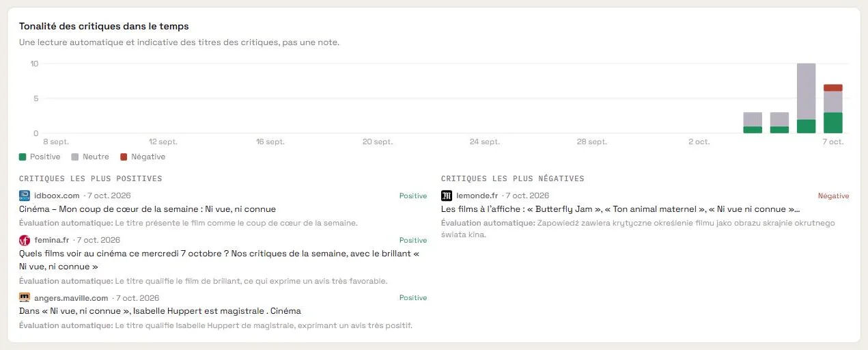Click the angers.maville.com favicon icon

[x=25, y=297]
